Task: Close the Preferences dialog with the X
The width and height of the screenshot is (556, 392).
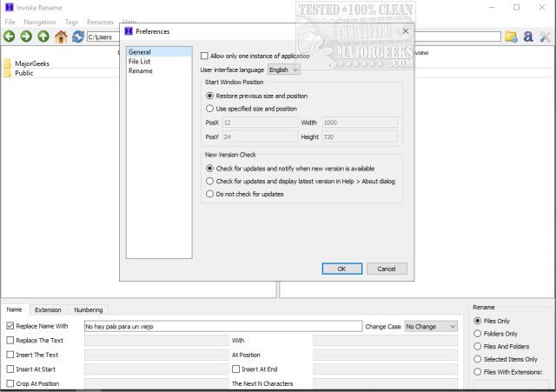Action: (x=406, y=31)
